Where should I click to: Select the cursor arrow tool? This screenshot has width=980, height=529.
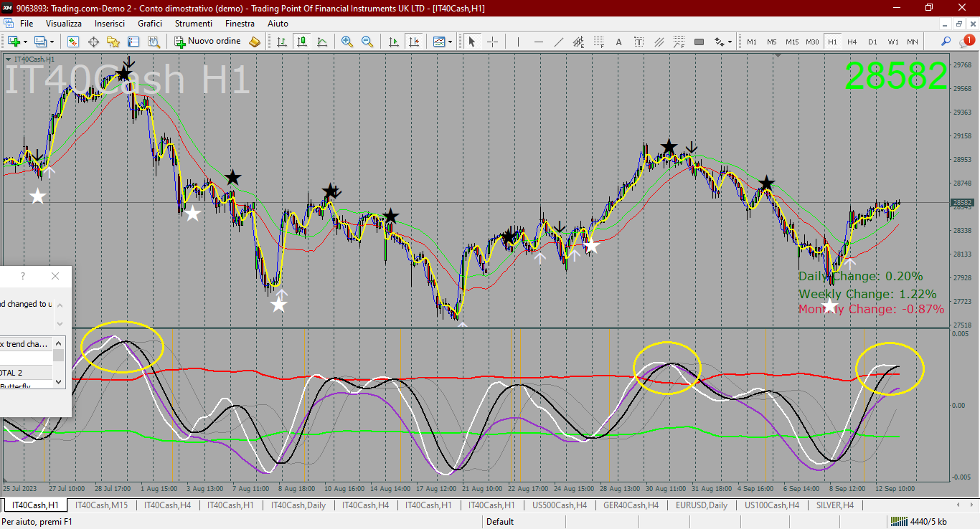tap(472, 42)
